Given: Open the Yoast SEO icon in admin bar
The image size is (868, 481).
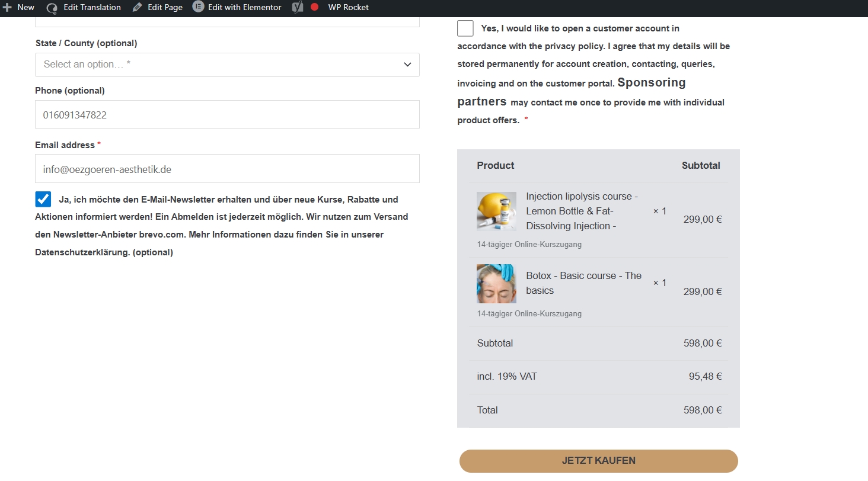Looking at the screenshot, I should [298, 7].
